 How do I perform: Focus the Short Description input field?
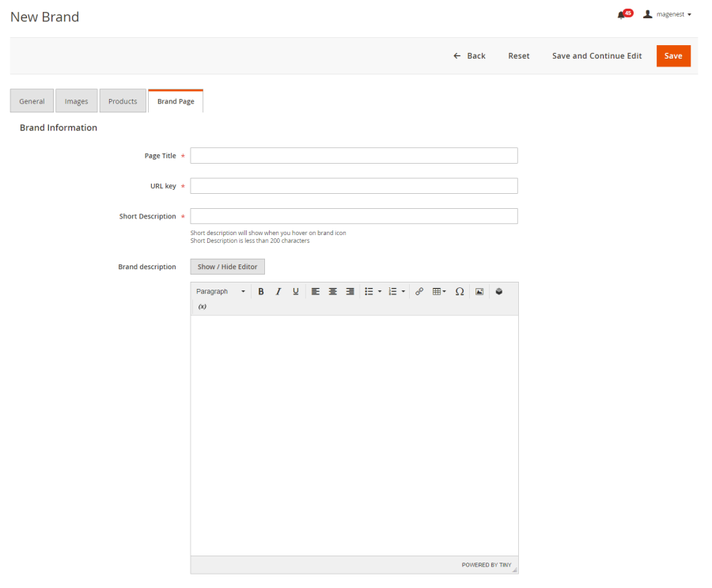pyautogui.click(x=354, y=216)
